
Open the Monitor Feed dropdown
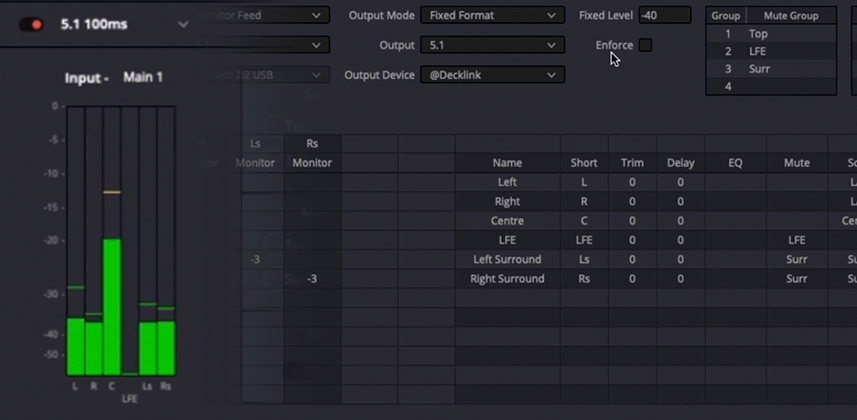(262, 15)
